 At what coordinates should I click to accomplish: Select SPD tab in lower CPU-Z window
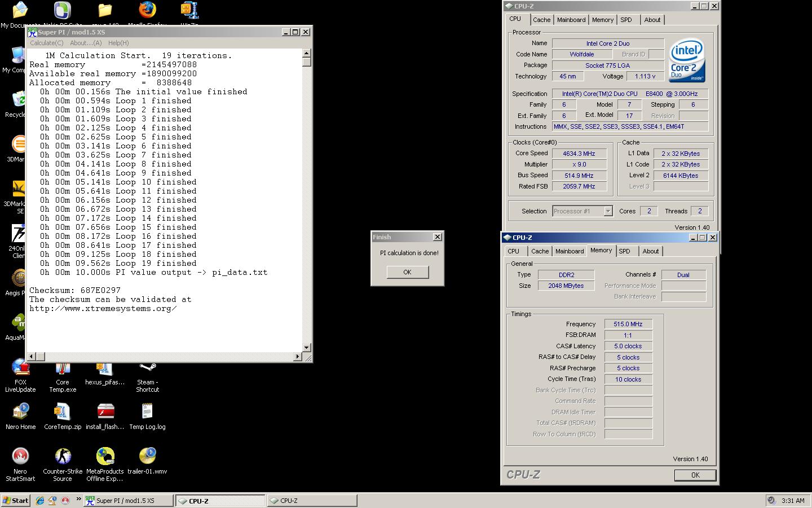click(624, 251)
